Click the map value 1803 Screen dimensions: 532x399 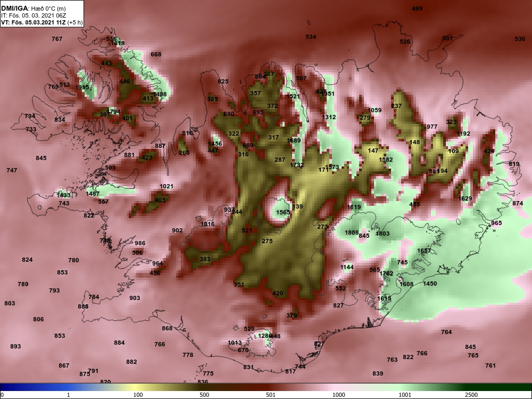point(383,234)
